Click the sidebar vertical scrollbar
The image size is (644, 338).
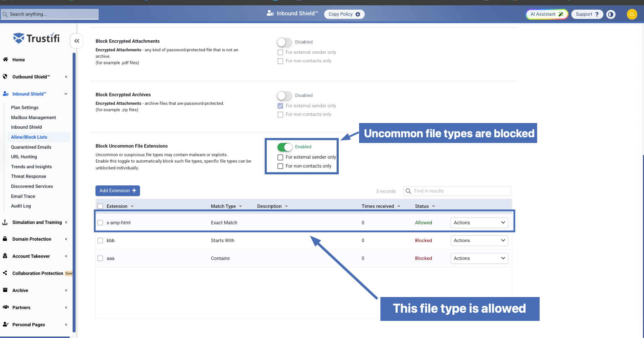tap(74, 193)
